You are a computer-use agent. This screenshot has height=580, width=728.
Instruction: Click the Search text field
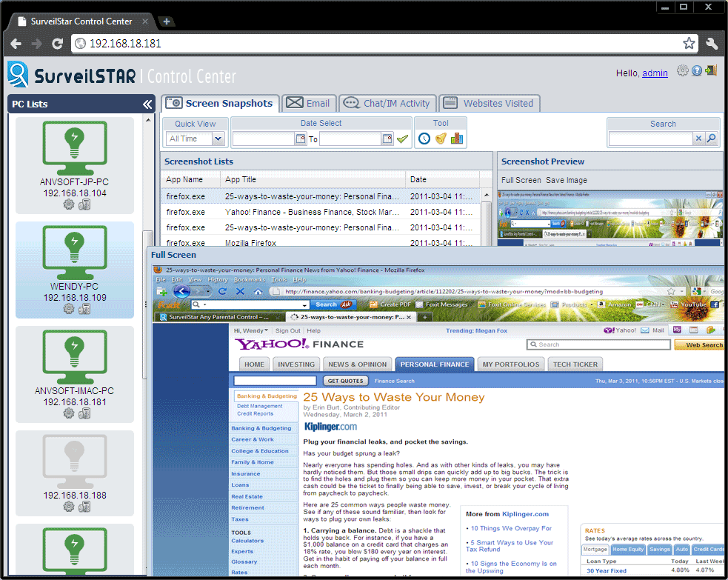(650, 139)
